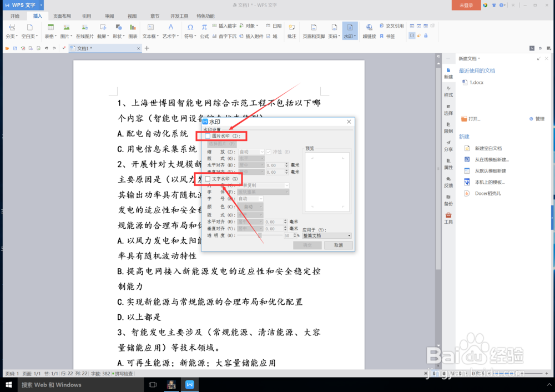Click the 取消 cancel button
Screen dimensions: 555x392
coord(339,245)
